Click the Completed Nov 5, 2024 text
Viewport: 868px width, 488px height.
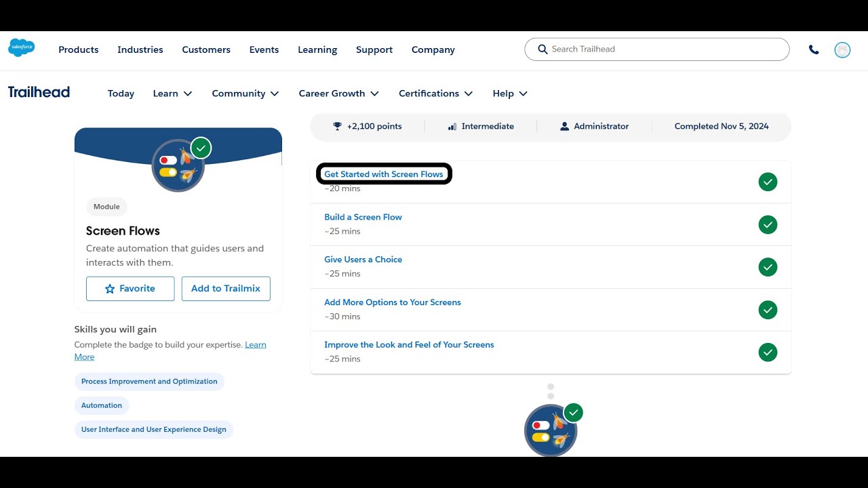[722, 126]
